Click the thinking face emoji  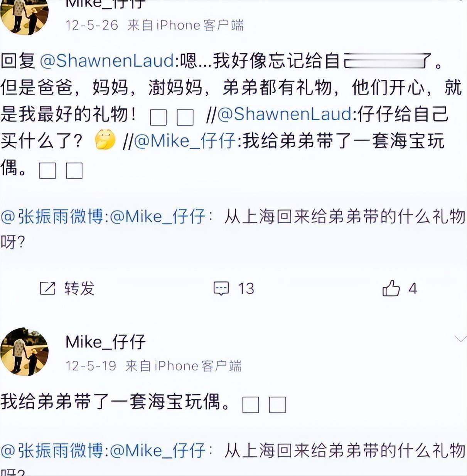105,140
